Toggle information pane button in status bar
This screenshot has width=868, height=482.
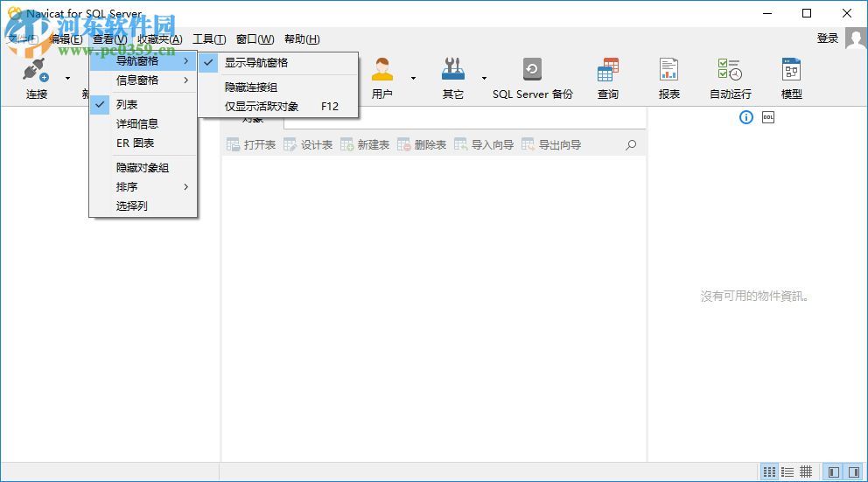[x=854, y=472]
